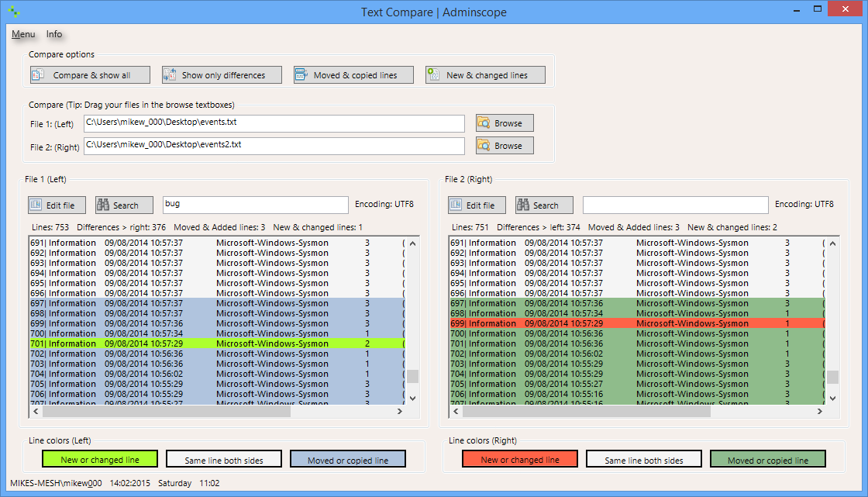Screen dimensions: 868x497
Task: Click left list horizontal scroll right arrow
Action: pyautogui.click(x=400, y=411)
